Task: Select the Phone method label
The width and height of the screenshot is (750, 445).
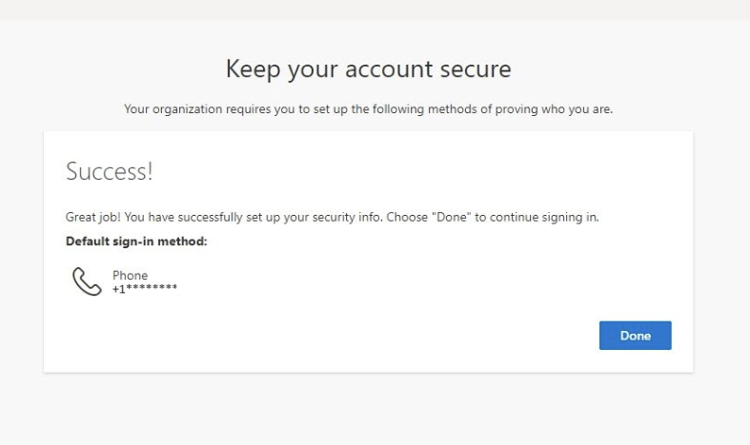Action: 130,275
